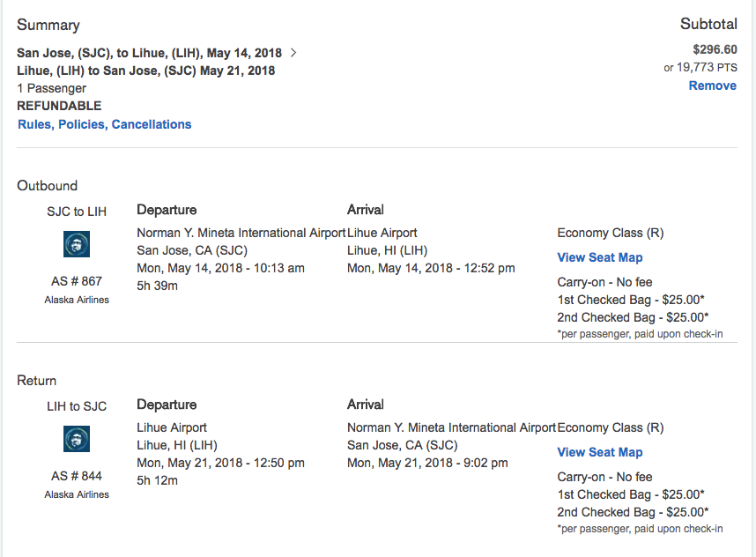View Seat Map for outbound flight AS 867

coord(599,257)
